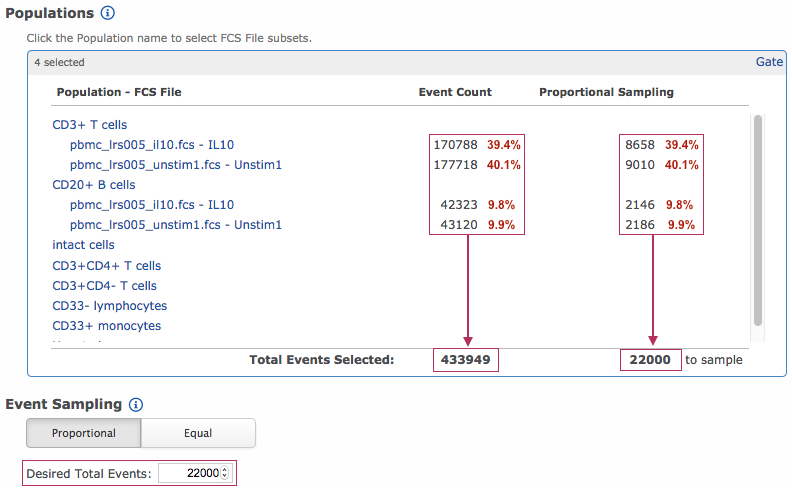This screenshot has height=488, width=792.
Task: Select the CD20+ B cells population
Action: click(x=94, y=185)
